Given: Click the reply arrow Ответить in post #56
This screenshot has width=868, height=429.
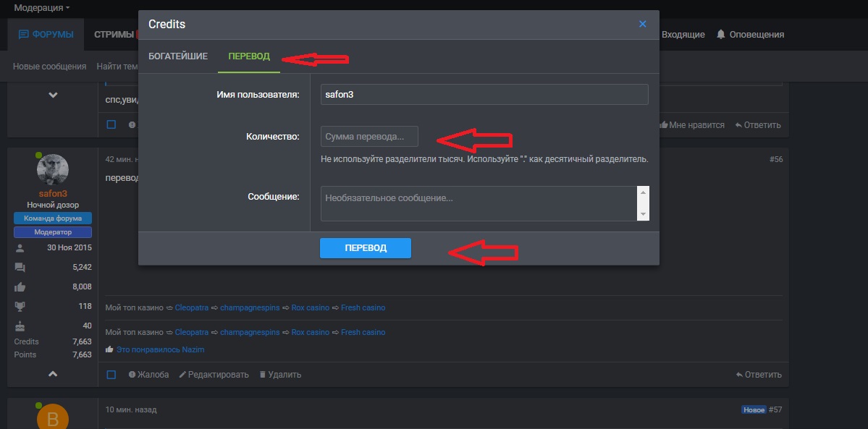Looking at the screenshot, I should coord(739,375).
